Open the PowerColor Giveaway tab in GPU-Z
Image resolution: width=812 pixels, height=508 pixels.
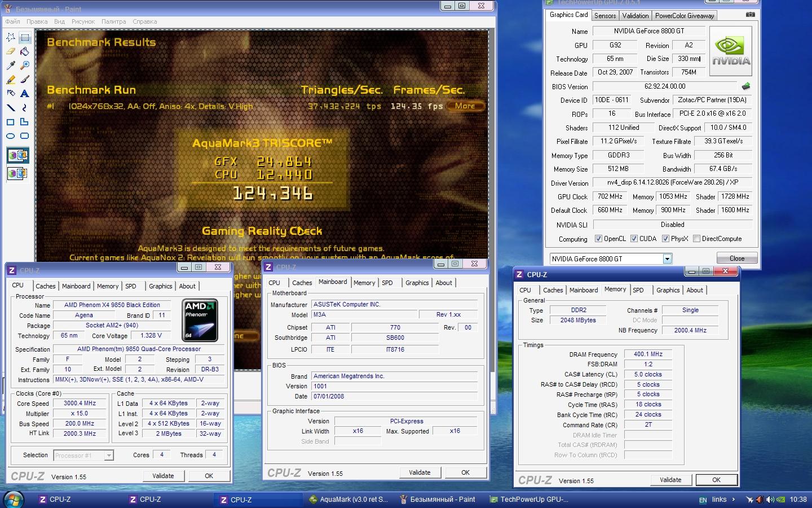(685, 15)
